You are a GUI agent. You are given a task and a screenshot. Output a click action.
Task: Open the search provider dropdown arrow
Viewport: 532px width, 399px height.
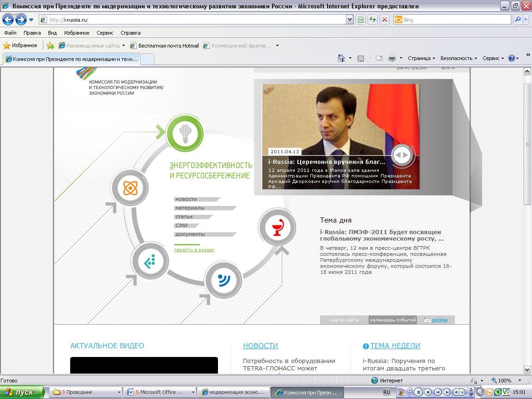click(x=526, y=20)
